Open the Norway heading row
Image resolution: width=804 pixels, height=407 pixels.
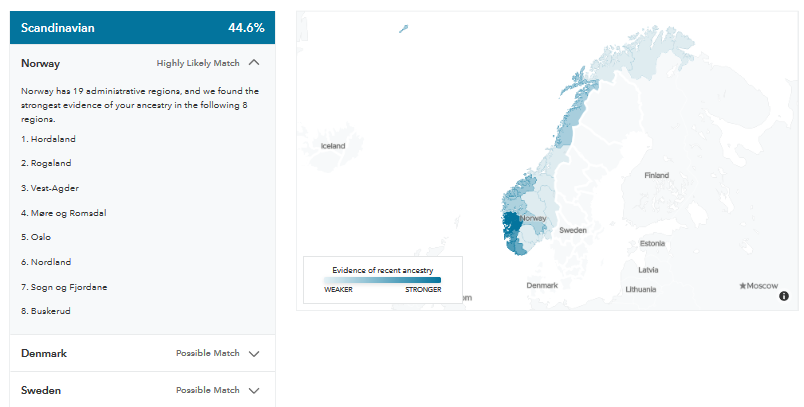(143, 63)
